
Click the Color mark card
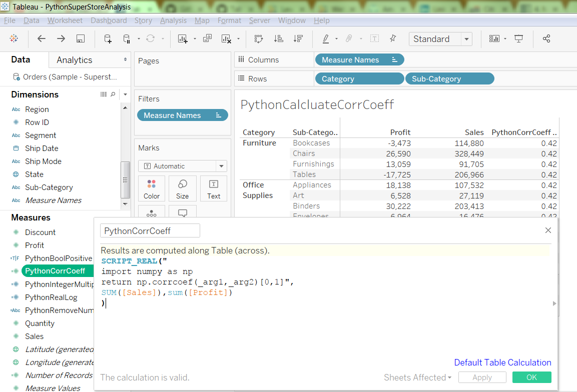tap(152, 188)
